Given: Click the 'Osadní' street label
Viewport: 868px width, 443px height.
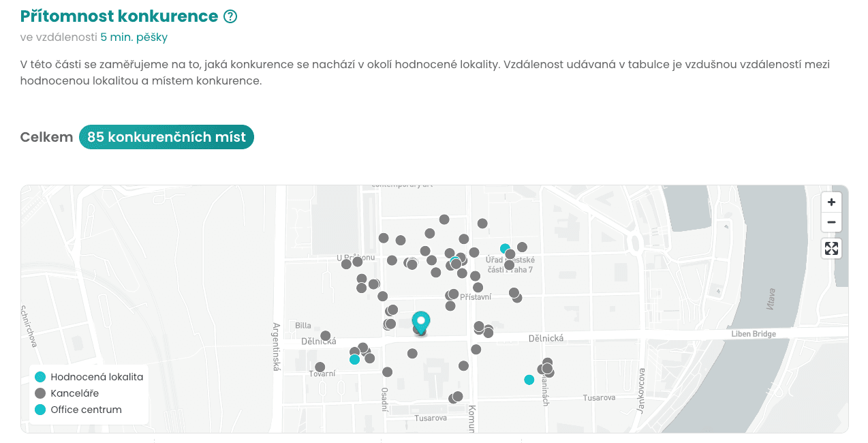Looking at the screenshot, I should coord(384,400).
